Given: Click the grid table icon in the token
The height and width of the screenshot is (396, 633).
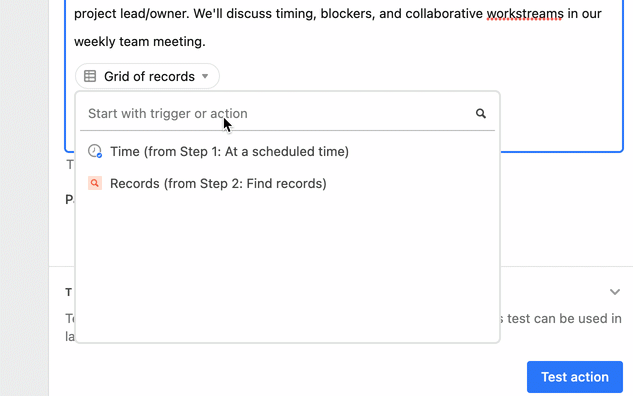Looking at the screenshot, I should click(x=90, y=76).
